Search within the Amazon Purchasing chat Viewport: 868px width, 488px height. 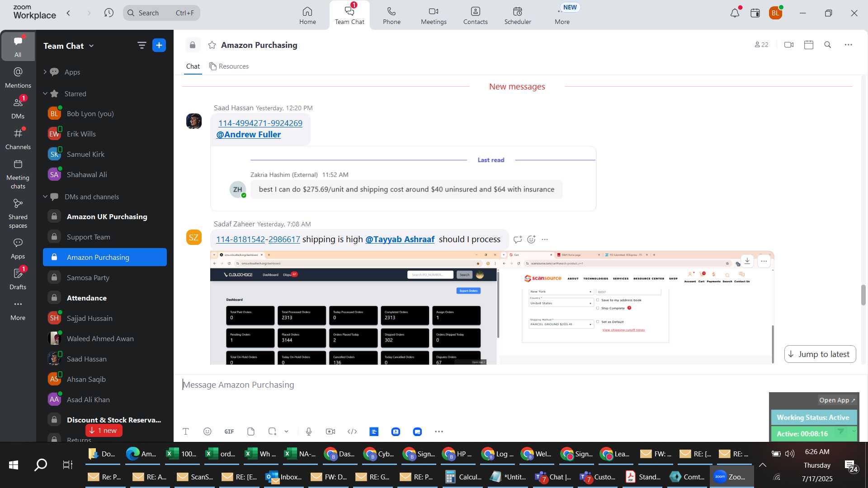(x=828, y=45)
